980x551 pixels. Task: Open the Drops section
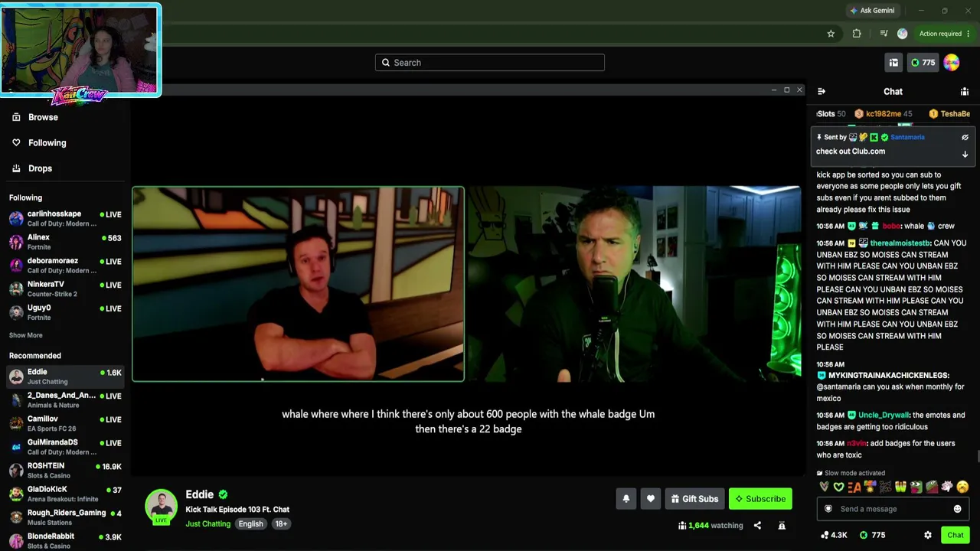[x=40, y=168]
